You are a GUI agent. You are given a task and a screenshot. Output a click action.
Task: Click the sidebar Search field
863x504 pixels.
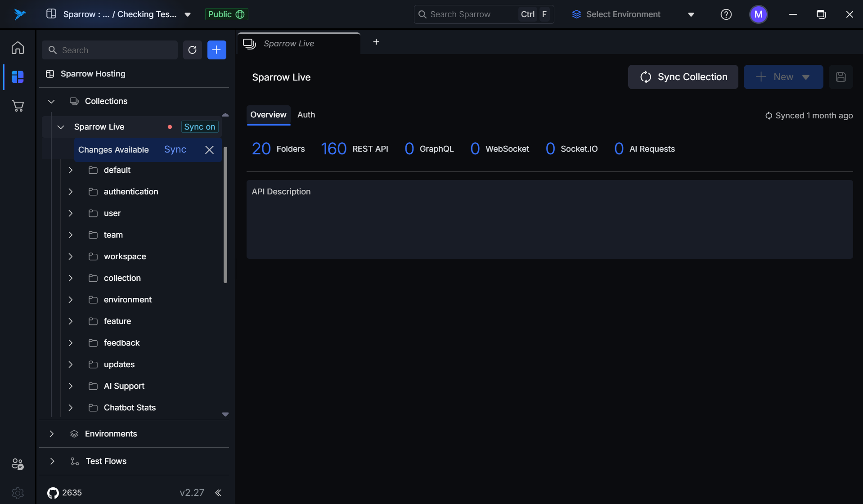110,50
